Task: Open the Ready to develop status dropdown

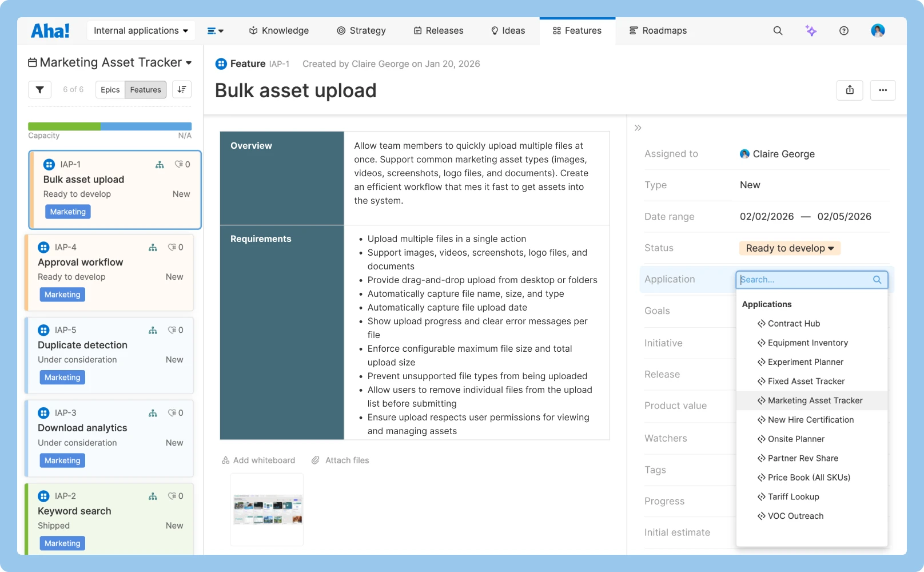Action: point(789,248)
